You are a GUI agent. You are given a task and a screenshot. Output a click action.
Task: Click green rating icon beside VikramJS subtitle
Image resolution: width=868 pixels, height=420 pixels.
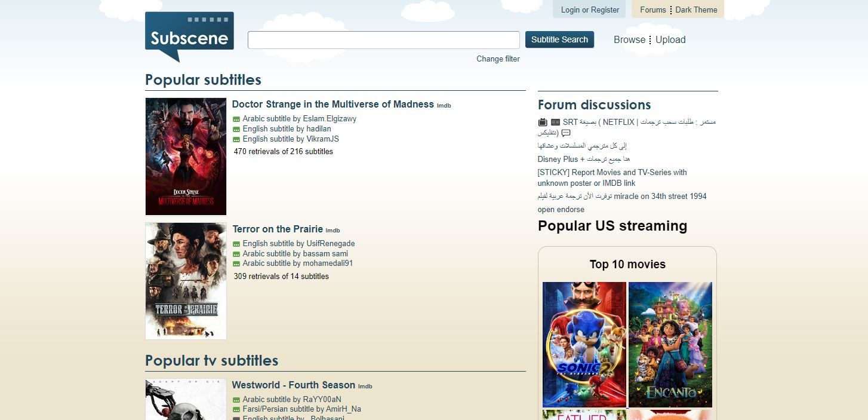[x=236, y=140]
